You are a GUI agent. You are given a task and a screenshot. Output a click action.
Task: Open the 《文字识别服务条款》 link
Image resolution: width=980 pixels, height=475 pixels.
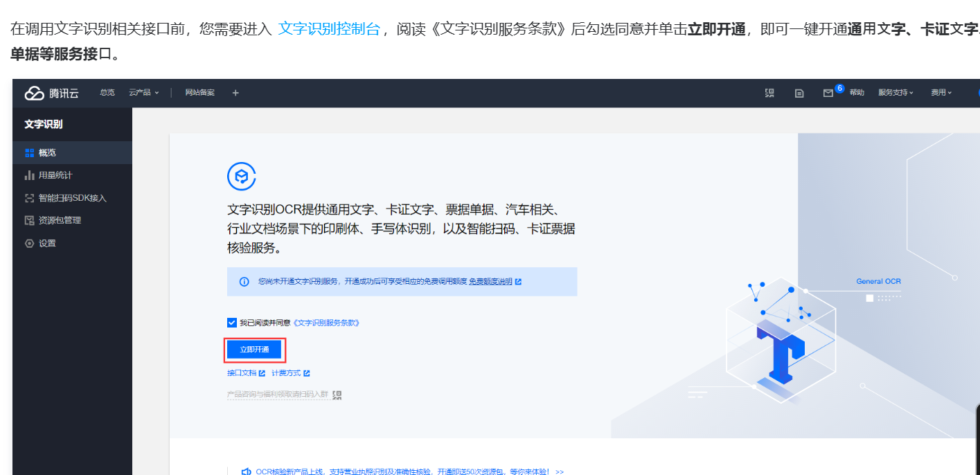(326, 323)
